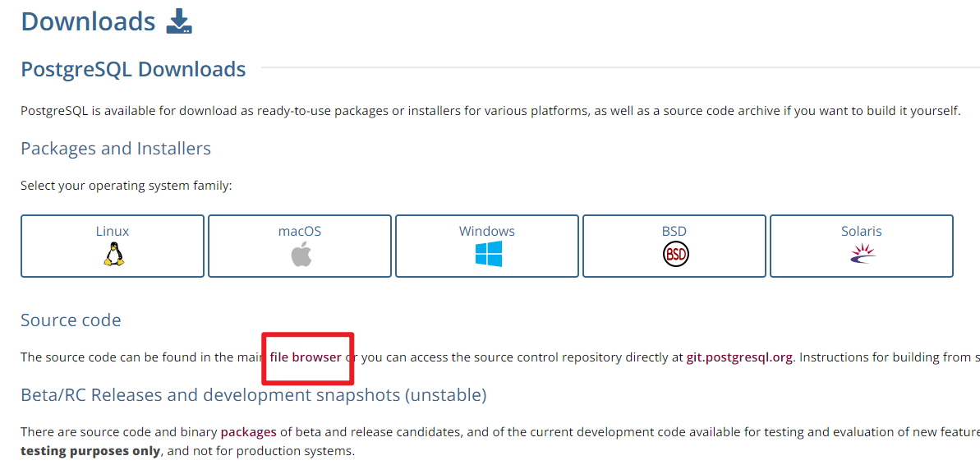Follow the packages link for beta releases

[249, 431]
